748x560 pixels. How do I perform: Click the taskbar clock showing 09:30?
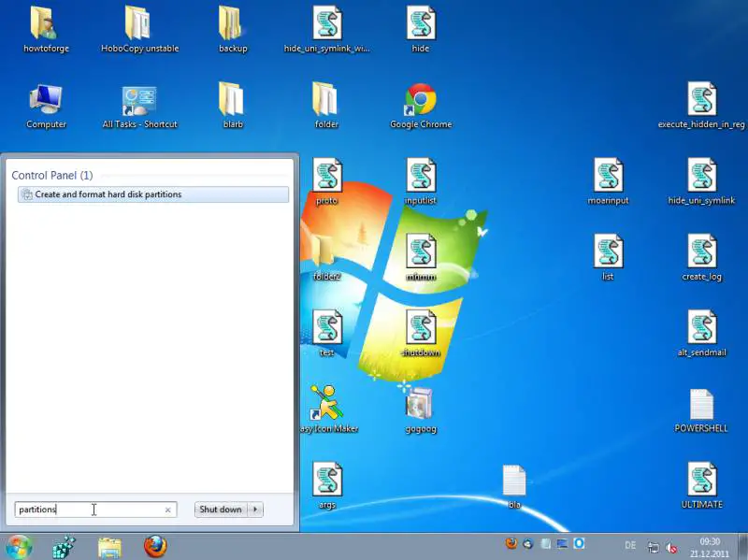pos(711,546)
